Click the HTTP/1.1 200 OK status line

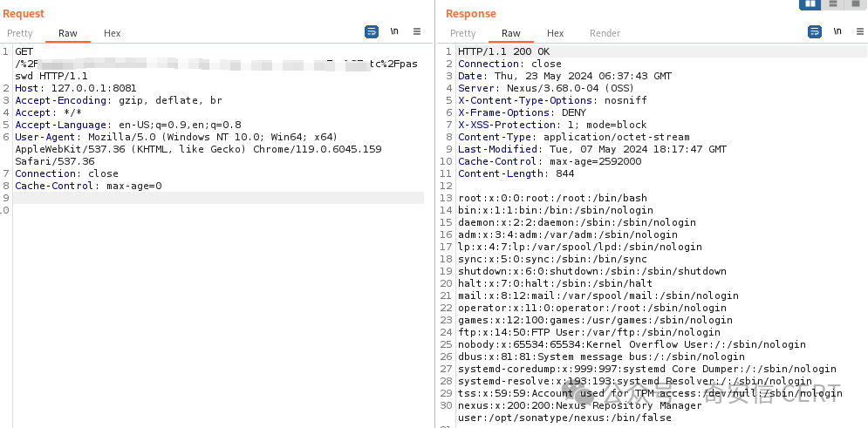[503, 51]
